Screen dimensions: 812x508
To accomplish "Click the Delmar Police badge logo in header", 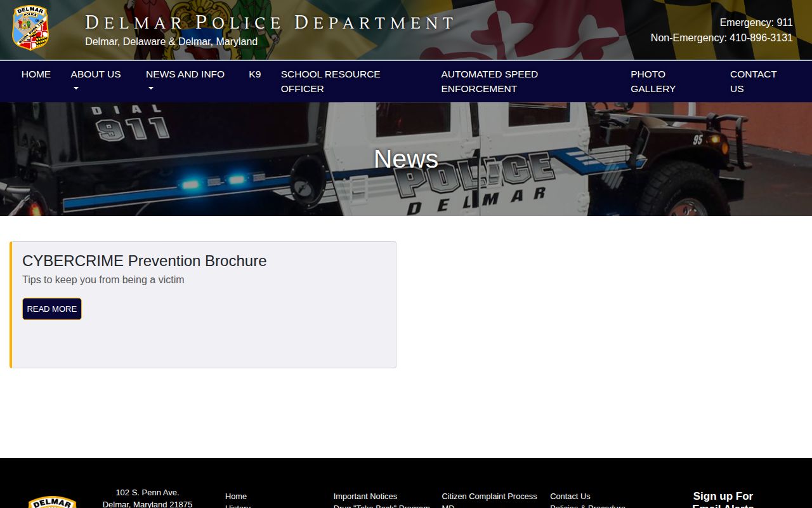I will (30, 29).
